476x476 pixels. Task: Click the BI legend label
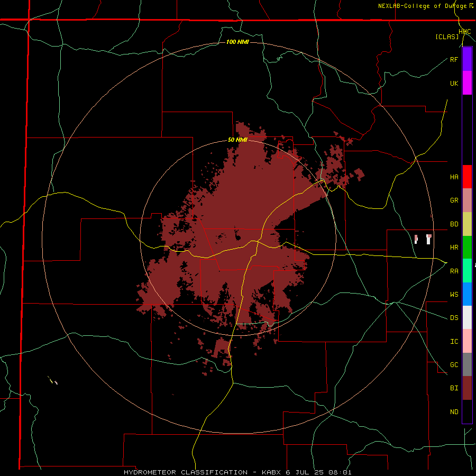coord(454,388)
